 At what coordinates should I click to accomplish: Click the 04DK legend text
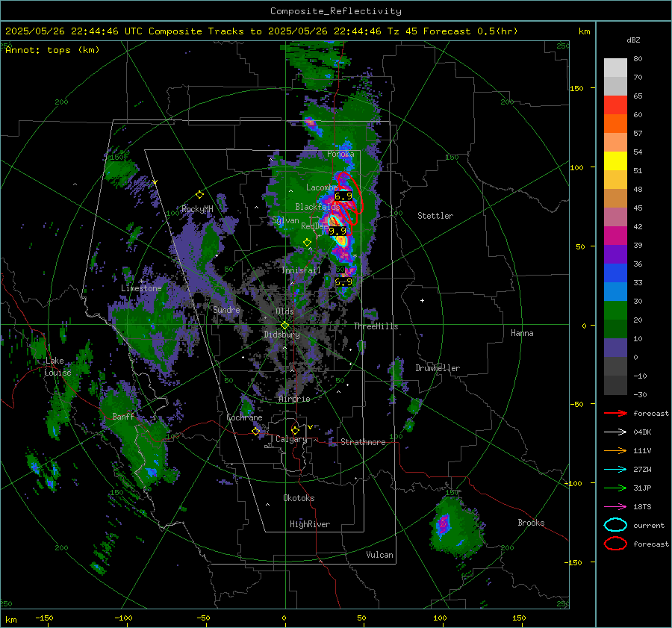(x=642, y=432)
